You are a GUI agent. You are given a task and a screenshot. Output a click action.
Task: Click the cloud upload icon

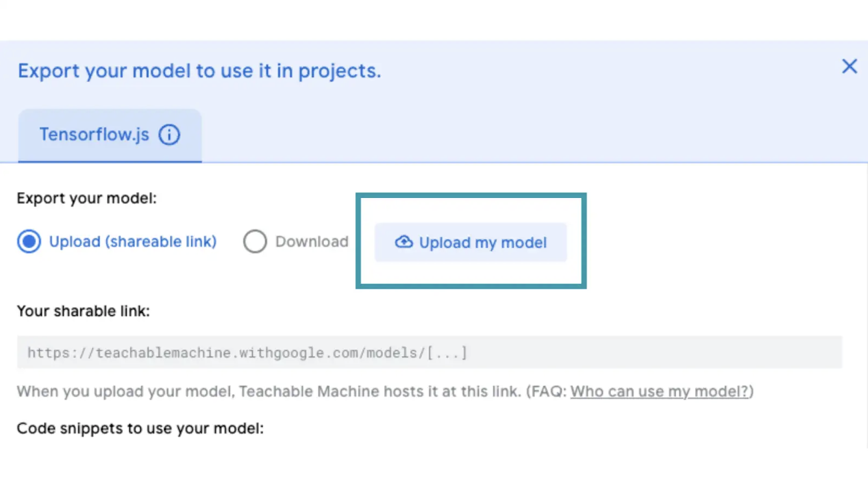click(404, 242)
